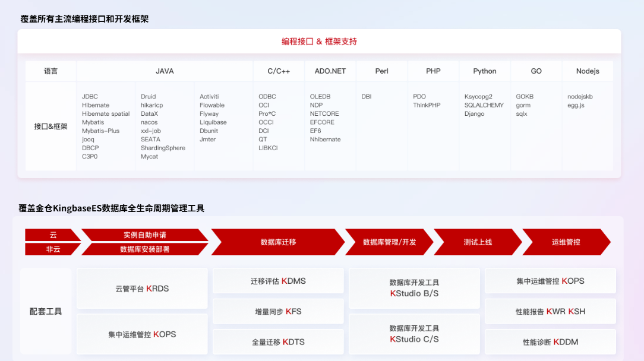Click the C3P0 entry

90,157
